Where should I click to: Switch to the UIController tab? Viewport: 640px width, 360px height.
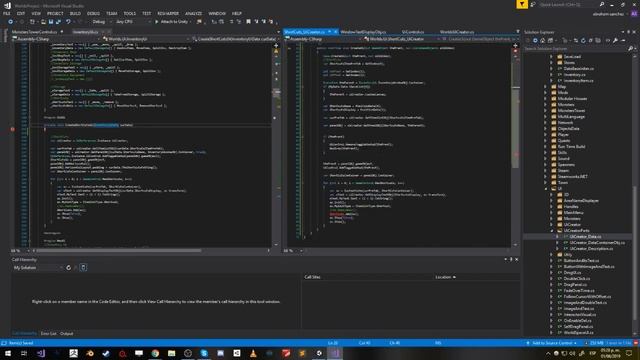point(412,32)
